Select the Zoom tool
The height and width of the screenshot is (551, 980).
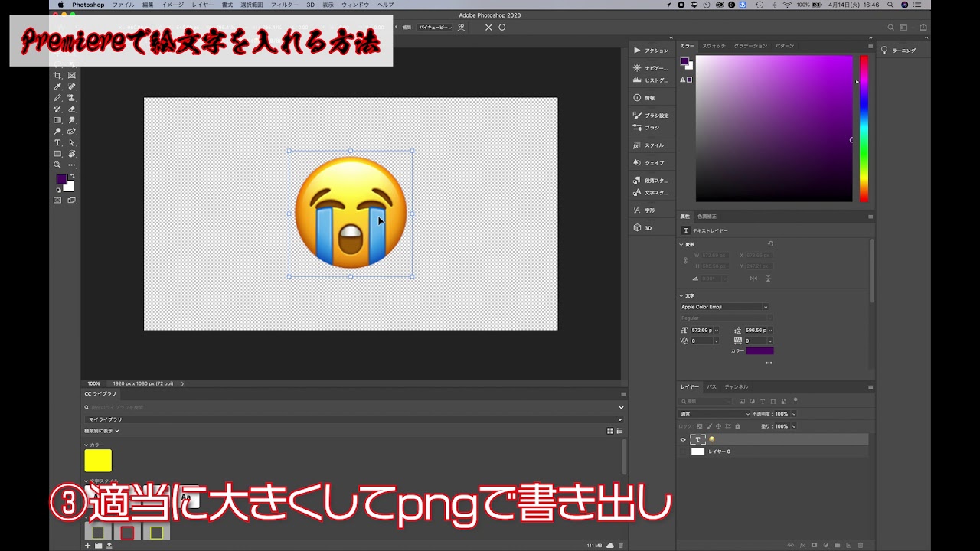57,165
